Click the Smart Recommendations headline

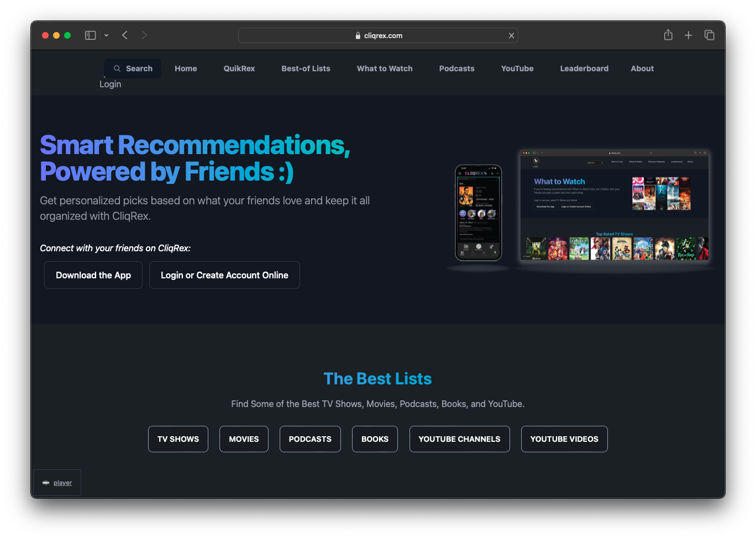coord(195,158)
